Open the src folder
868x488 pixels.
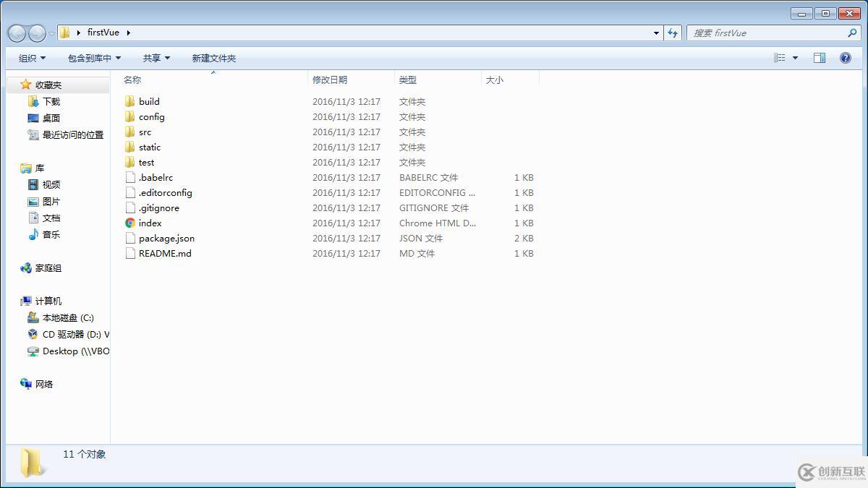coord(144,132)
